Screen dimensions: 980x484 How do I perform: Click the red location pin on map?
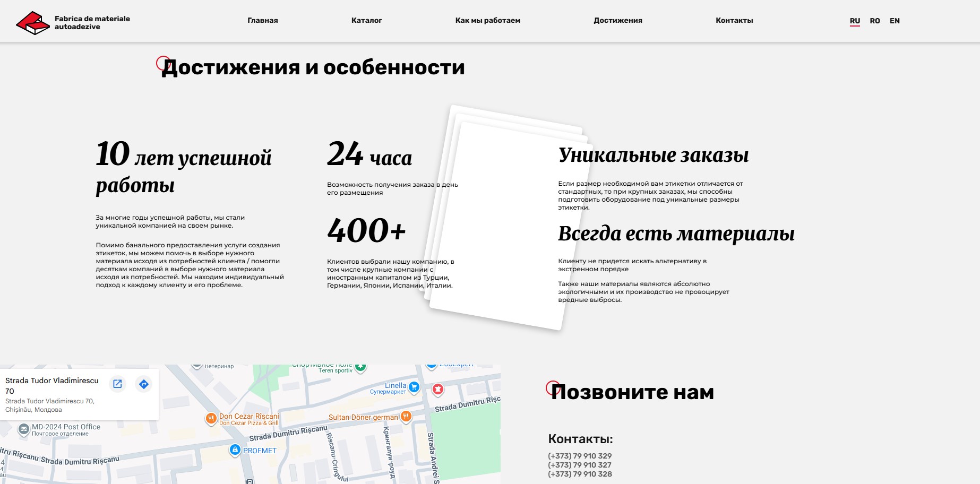pos(437,390)
